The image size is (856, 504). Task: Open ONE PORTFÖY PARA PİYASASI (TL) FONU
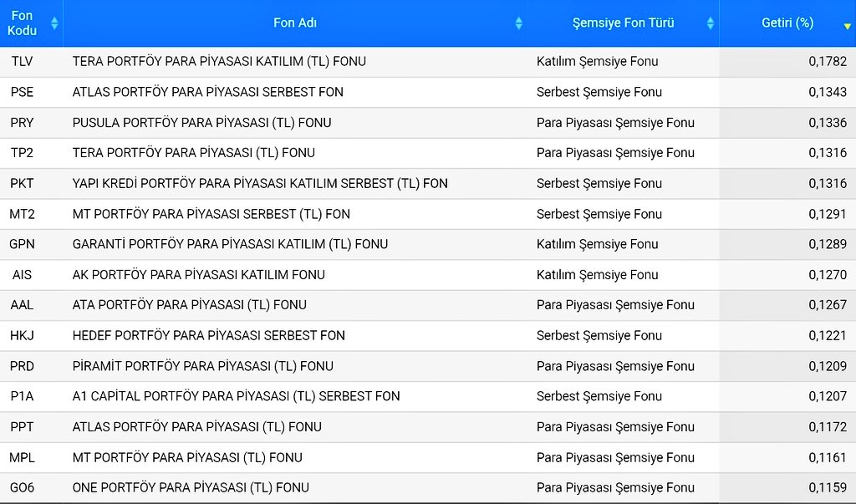tap(191, 487)
